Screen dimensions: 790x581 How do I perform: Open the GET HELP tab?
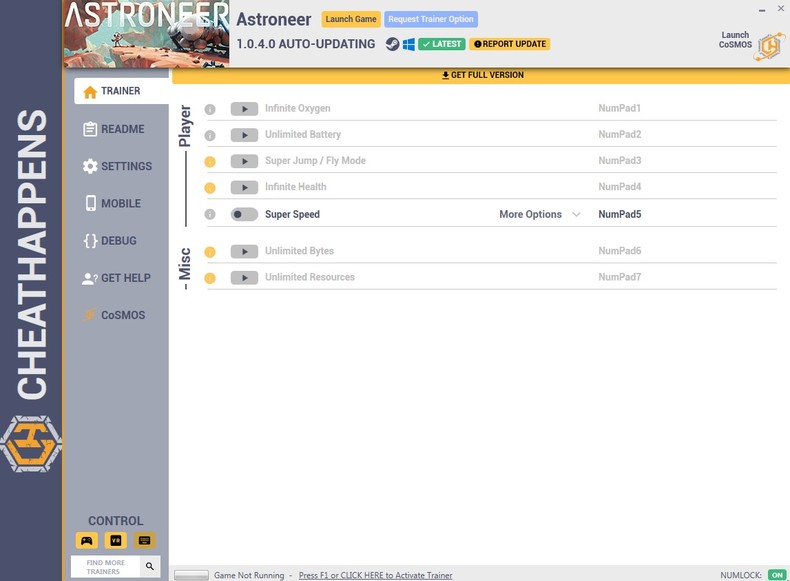coord(116,278)
